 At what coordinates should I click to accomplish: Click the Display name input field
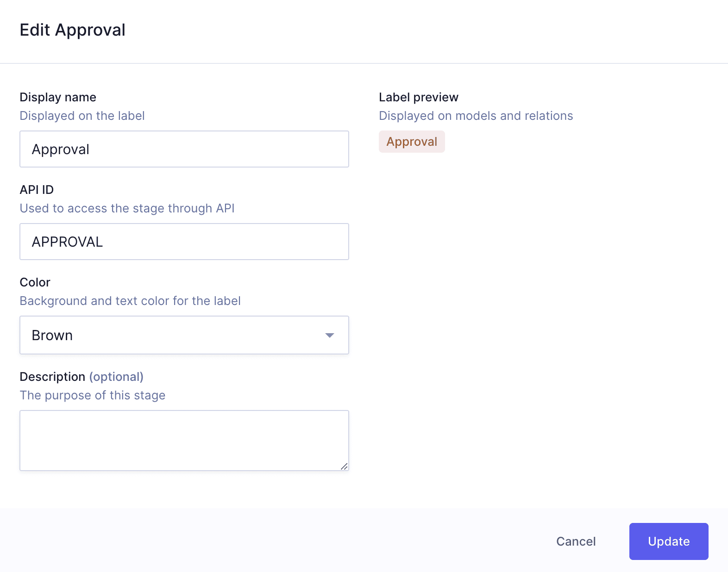[x=184, y=149]
